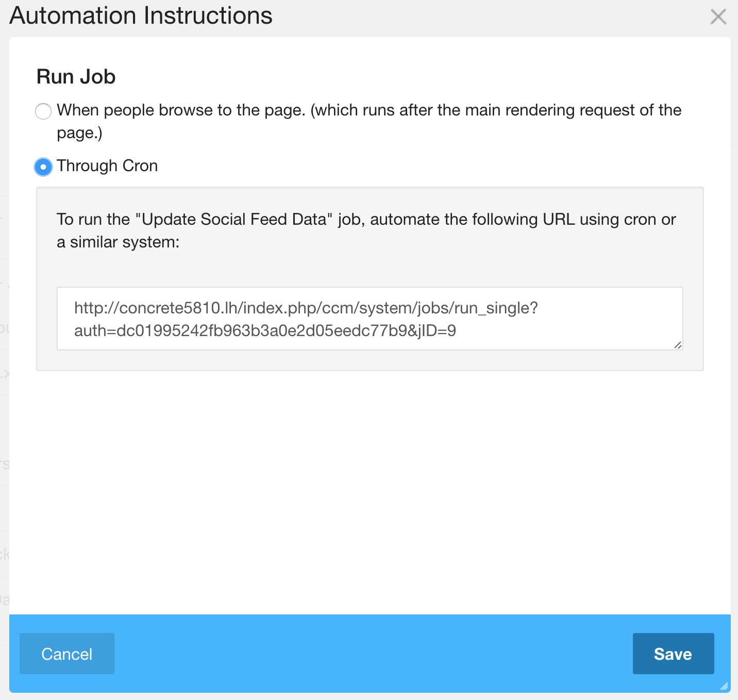This screenshot has height=700, width=738.
Task: Click the blue footer bar between buttons
Action: 371,654
